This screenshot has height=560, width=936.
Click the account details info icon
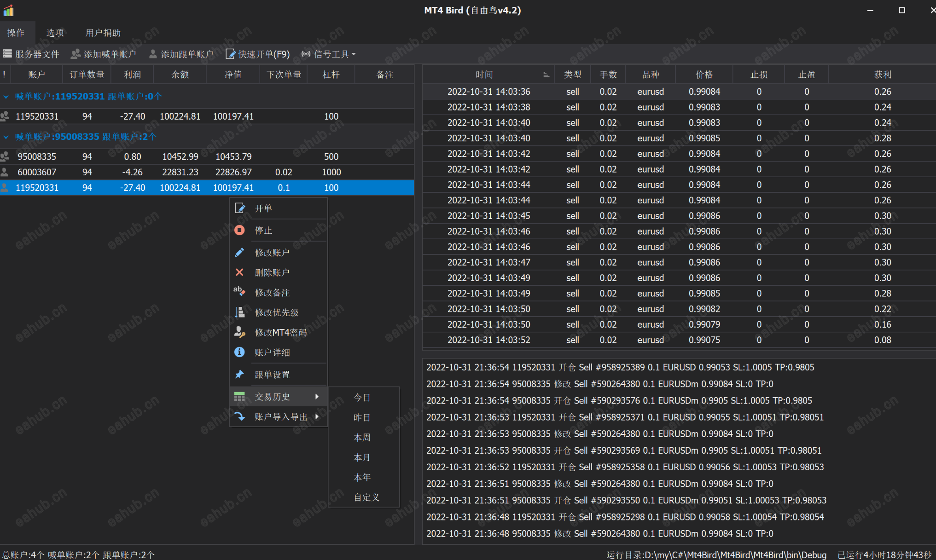(239, 352)
